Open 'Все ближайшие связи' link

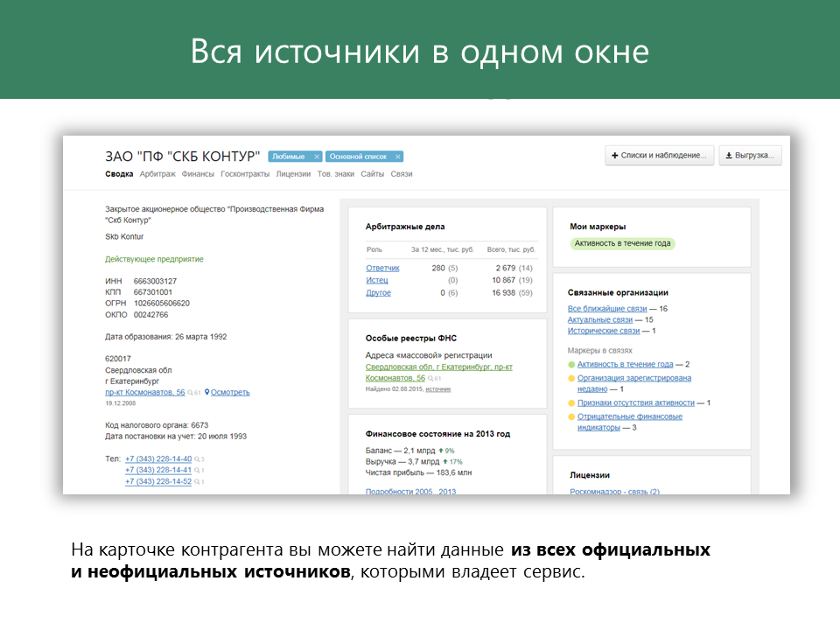tap(607, 309)
